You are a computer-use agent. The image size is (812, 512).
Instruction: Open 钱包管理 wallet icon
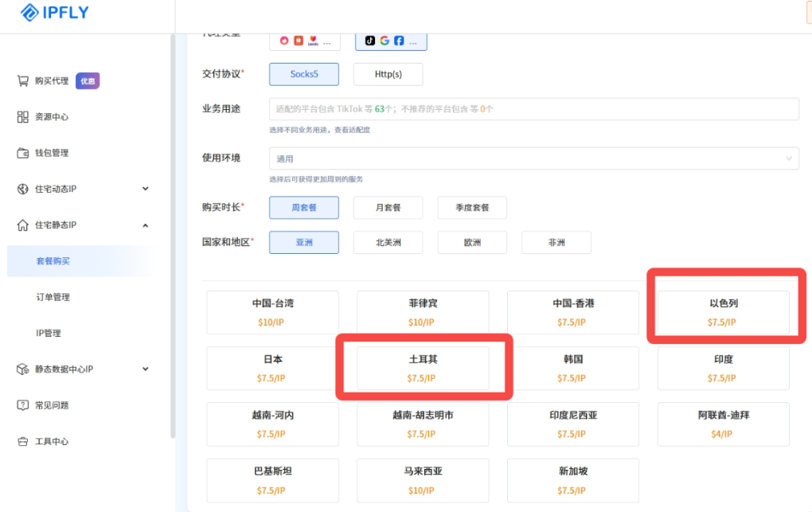23,152
